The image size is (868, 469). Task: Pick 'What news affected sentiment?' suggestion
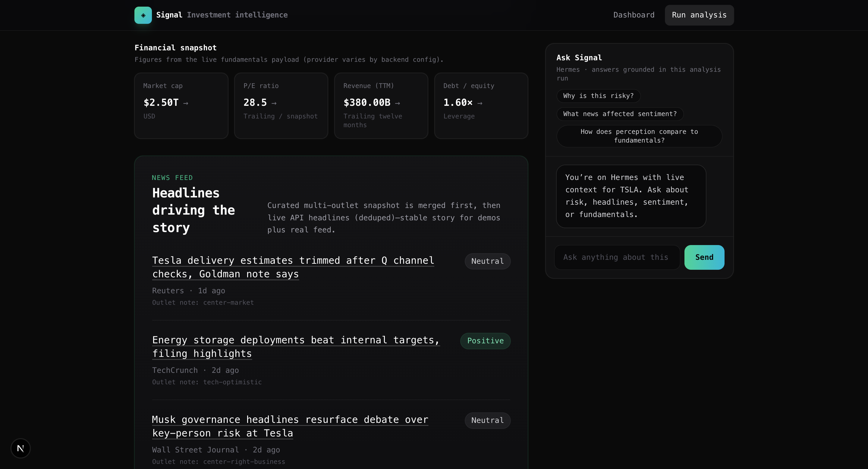[x=620, y=114]
